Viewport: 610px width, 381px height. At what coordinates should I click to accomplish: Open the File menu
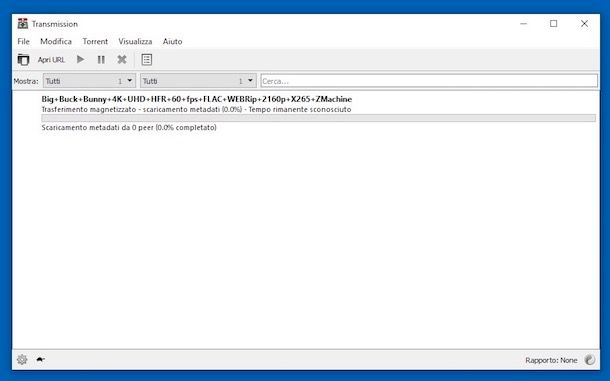click(23, 41)
